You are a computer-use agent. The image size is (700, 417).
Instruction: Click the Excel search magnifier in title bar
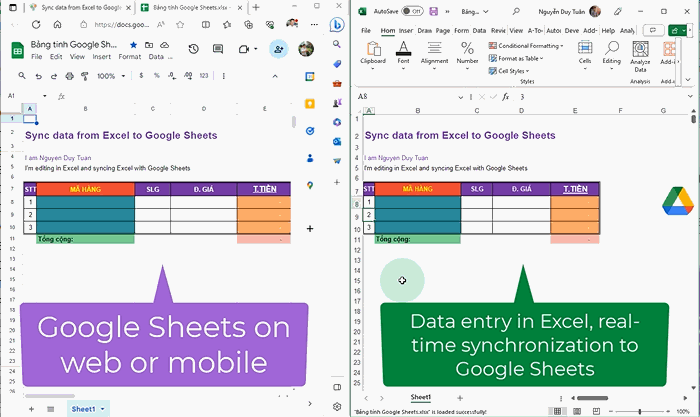516,11
